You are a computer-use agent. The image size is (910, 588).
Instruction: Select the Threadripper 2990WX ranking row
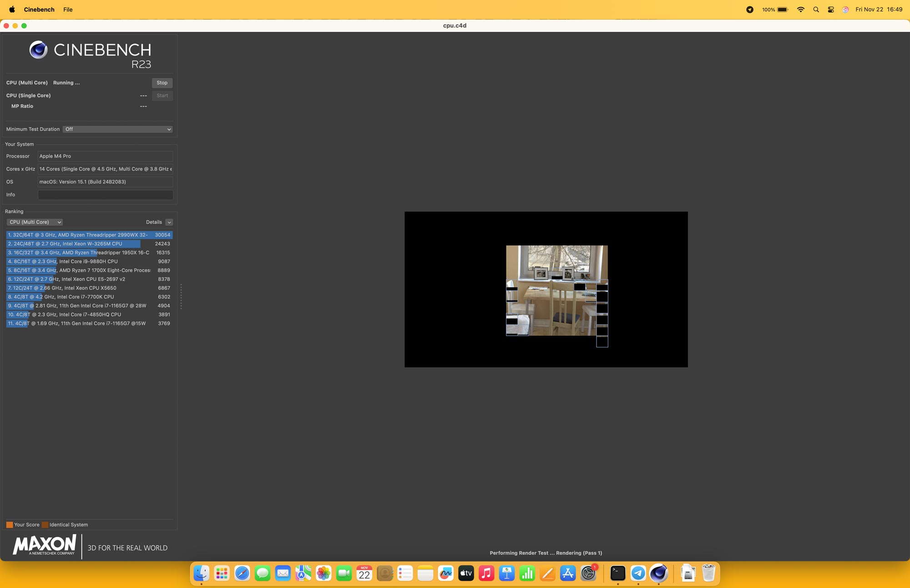[89, 235]
